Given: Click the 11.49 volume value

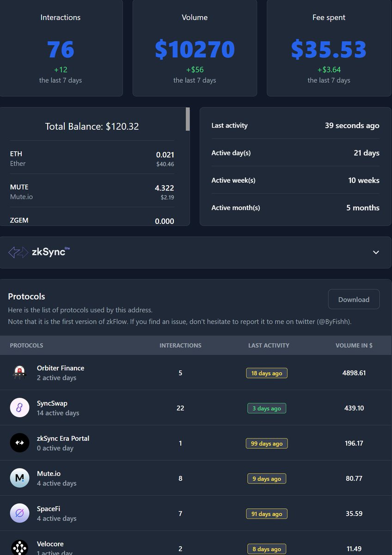Looking at the screenshot, I should coord(354,549).
